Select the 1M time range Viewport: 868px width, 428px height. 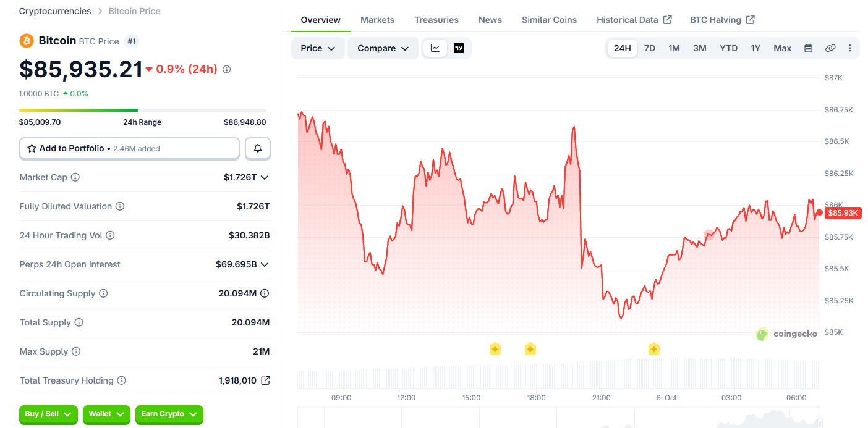coord(674,48)
